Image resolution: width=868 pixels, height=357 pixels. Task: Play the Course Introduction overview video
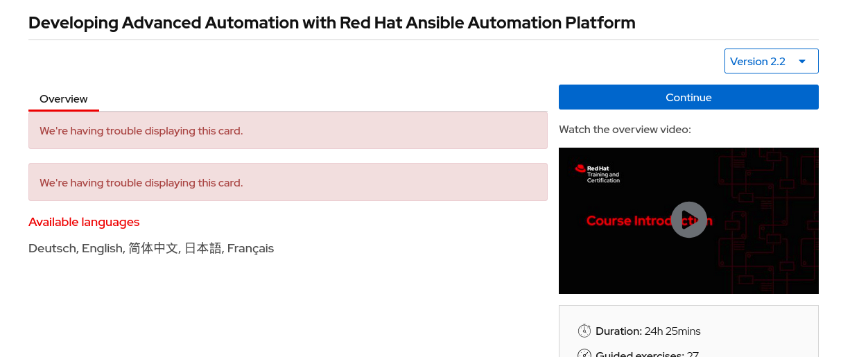coord(688,220)
